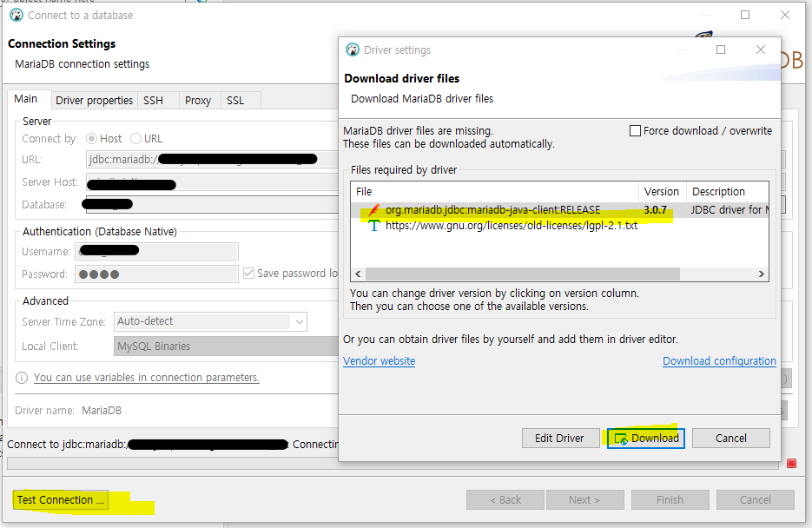The height and width of the screenshot is (528, 812).
Task: Click the JDBC driver description cell
Action: 728,209
